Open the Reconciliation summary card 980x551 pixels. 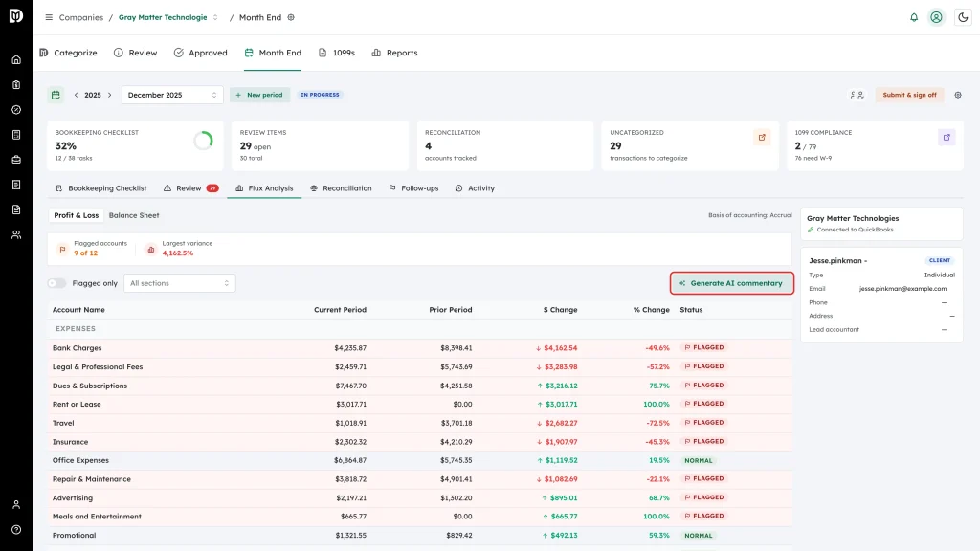[x=505, y=145]
